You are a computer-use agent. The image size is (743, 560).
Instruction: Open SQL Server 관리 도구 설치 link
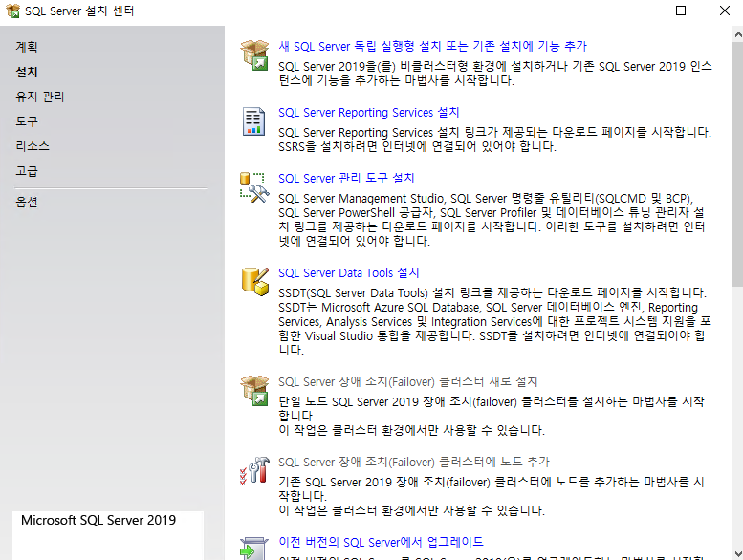346,178
